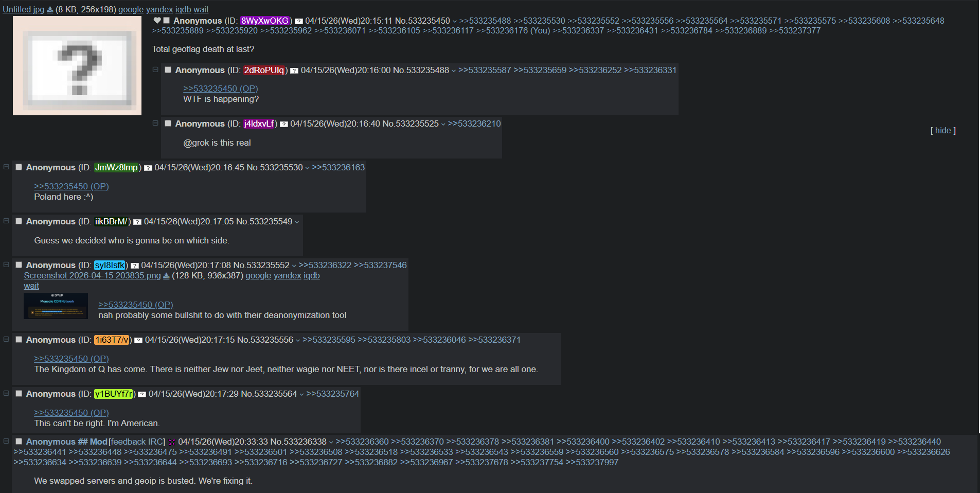The image size is (980, 493).
Task: Click the flag icon on post No.533235488
Action: pyautogui.click(x=294, y=71)
